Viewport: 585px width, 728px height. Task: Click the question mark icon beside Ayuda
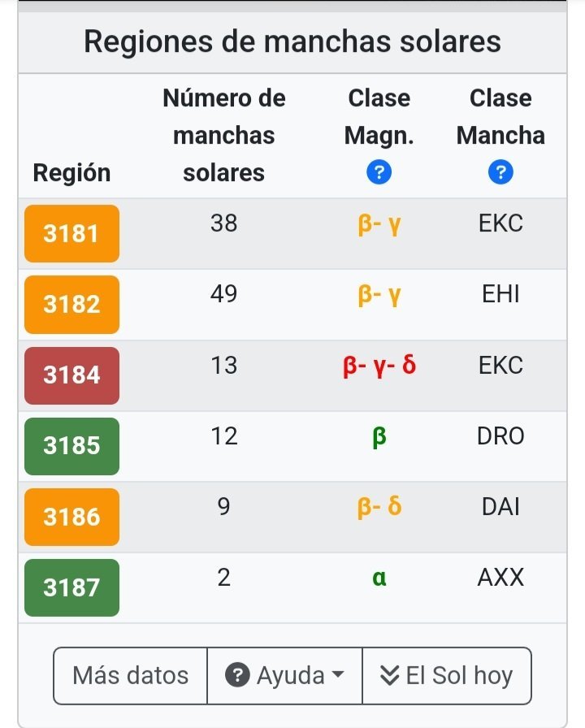pos(236,675)
